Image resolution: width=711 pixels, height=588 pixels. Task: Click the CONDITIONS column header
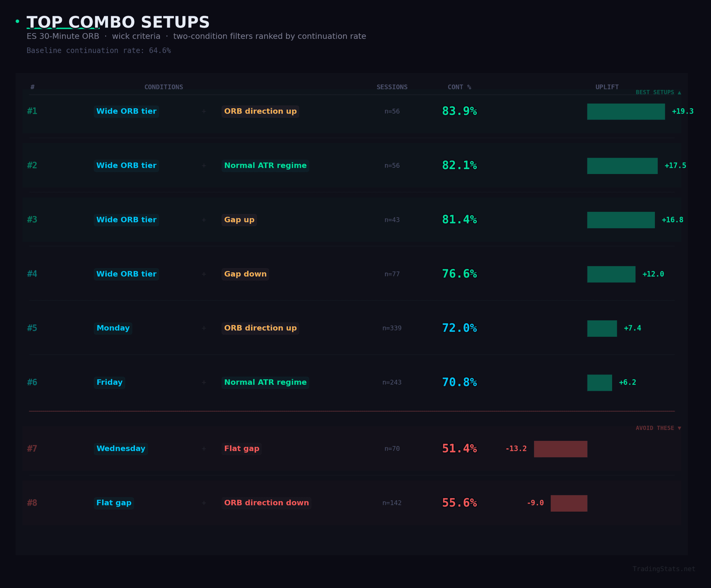coord(164,87)
